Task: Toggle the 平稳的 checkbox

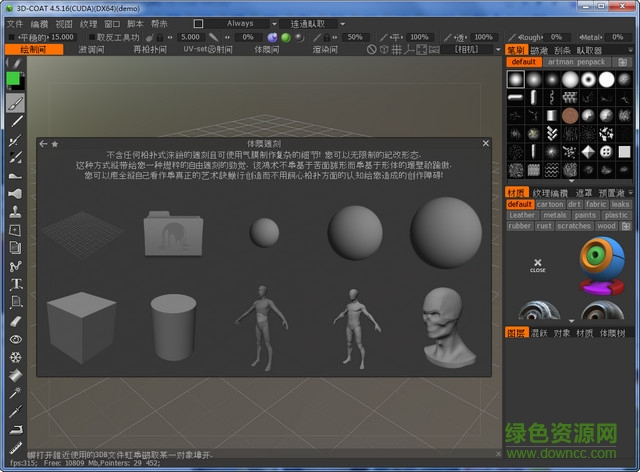Action: point(12,37)
